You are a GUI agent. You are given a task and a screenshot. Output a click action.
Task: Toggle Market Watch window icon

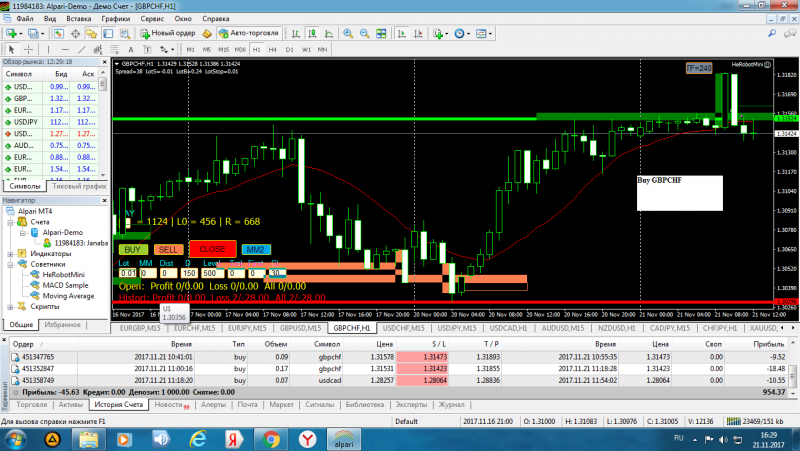[59, 34]
